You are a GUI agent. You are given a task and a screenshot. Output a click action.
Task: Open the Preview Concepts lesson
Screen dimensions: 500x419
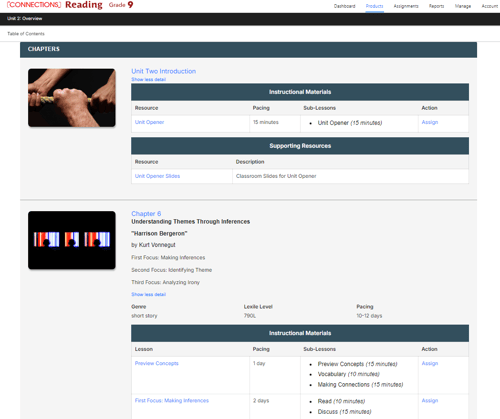pos(157,363)
